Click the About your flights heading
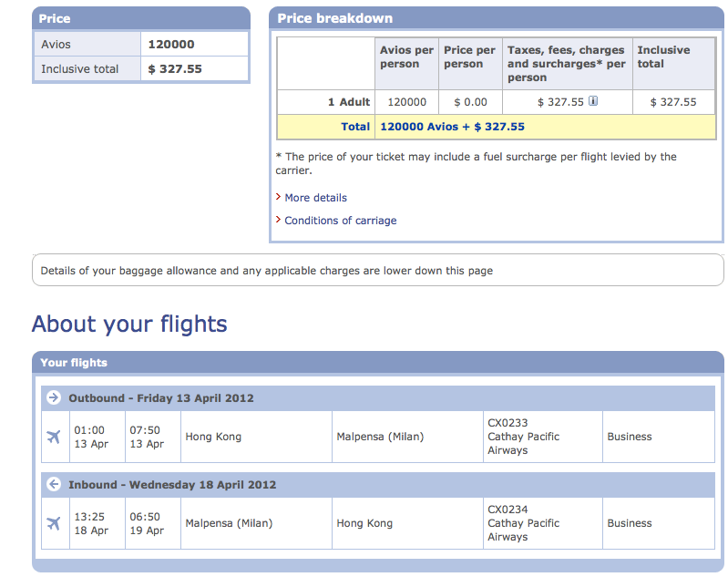Screen dimensions: 728x577 click(129, 324)
